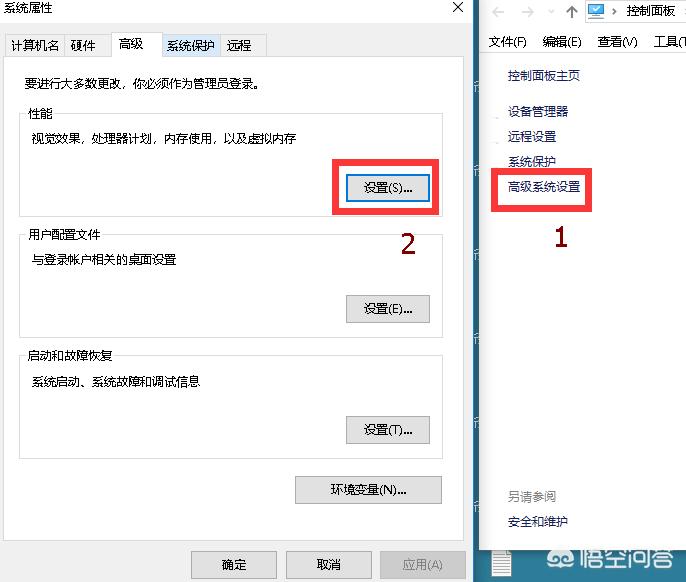The width and height of the screenshot is (686, 582).
Task: Open the 系统保护 tab
Action: [191, 46]
